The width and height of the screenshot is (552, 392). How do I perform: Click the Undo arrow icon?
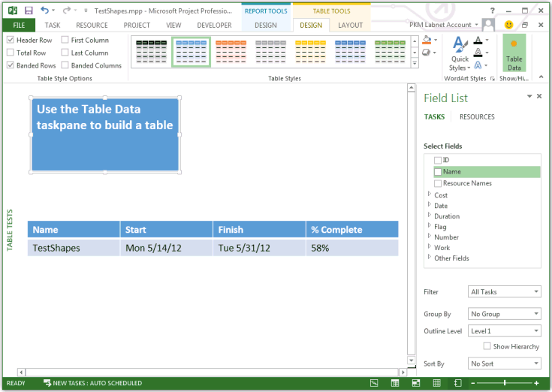[x=44, y=11]
